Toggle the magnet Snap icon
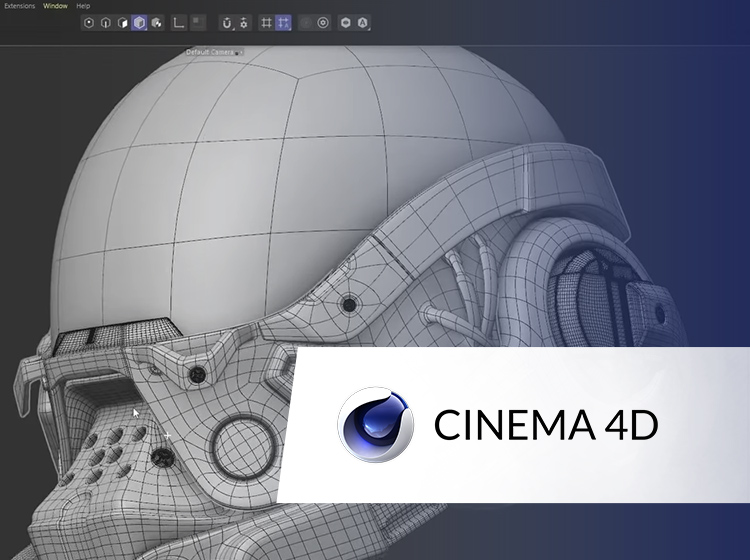 coord(226,22)
